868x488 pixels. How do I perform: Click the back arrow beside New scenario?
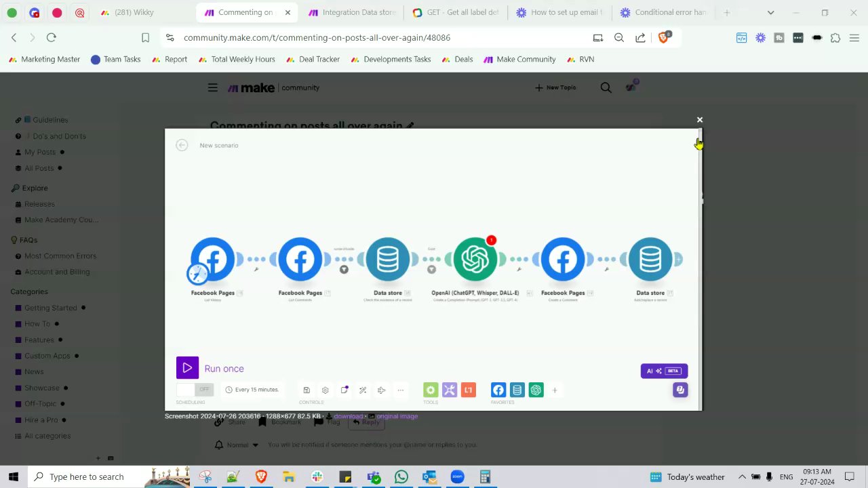coord(182,145)
